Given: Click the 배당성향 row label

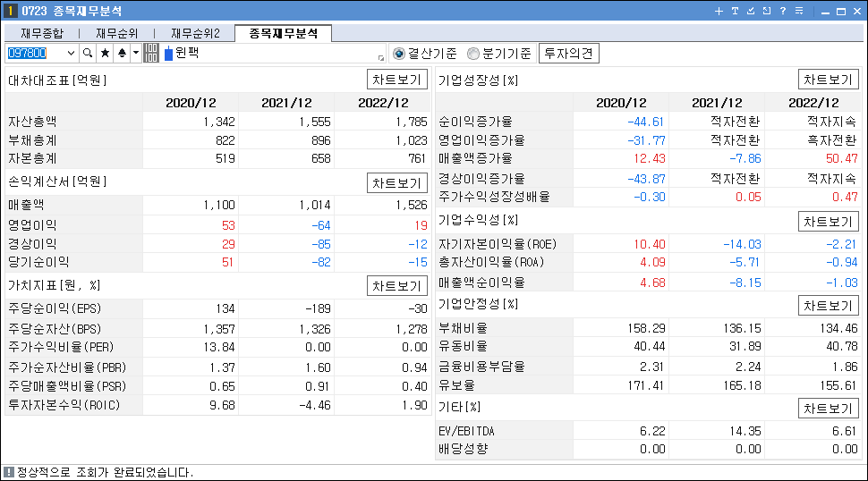Looking at the screenshot, I should point(463,449).
